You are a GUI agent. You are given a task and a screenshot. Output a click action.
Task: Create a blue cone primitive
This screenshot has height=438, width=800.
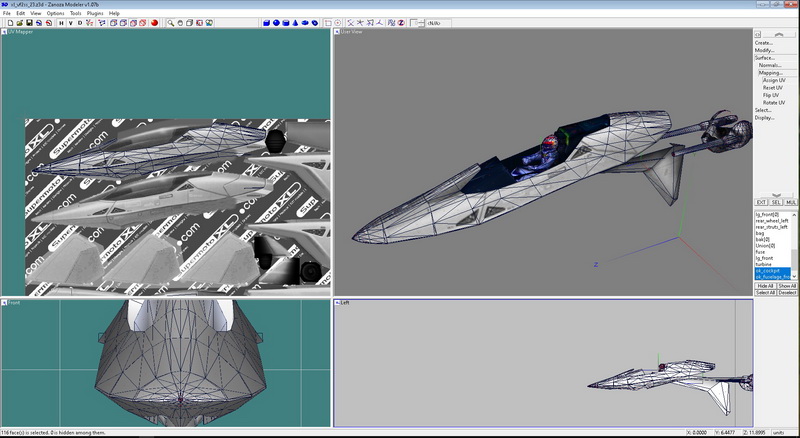pyautogui.click(x=295, y=23)
